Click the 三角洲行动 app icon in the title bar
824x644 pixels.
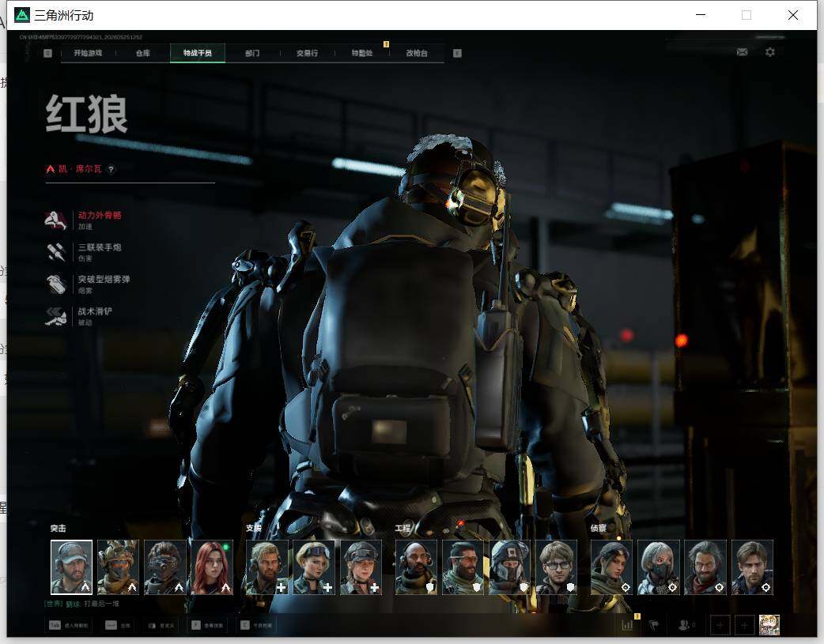22,15
